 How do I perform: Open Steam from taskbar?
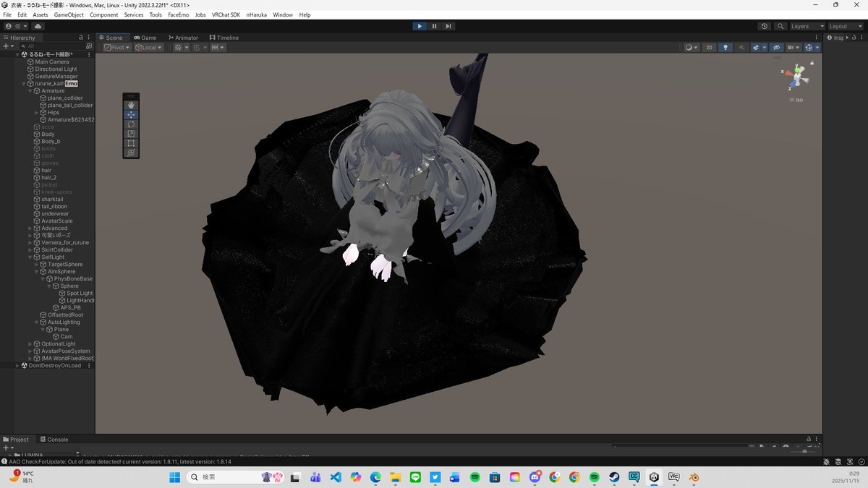(614, 477)
